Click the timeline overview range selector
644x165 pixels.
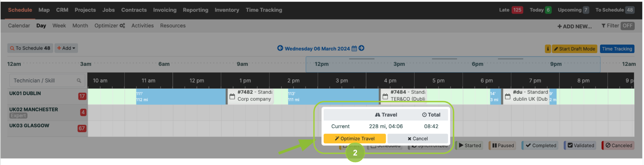(453, 64)
